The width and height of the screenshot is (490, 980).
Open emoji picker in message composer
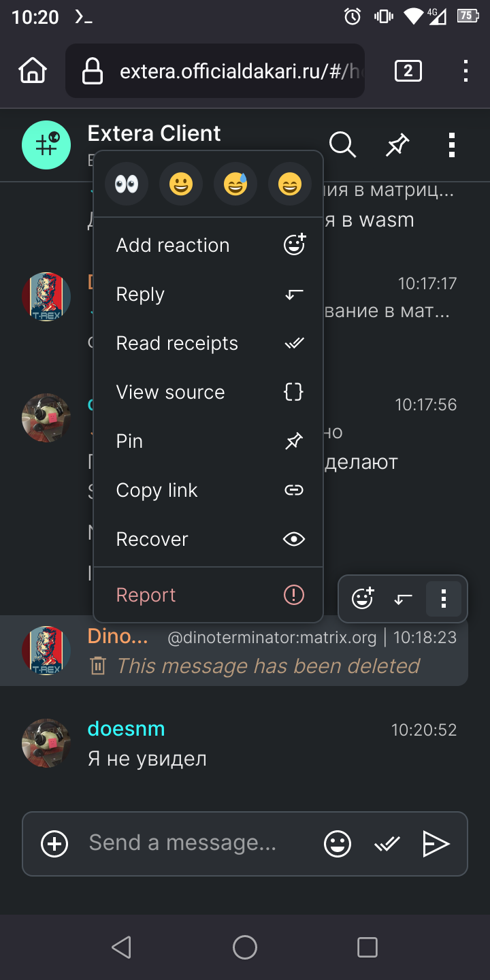coord(338,844)
